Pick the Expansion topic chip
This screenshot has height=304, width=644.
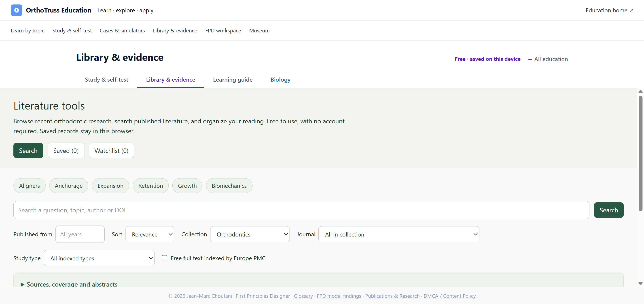point(110,186)
